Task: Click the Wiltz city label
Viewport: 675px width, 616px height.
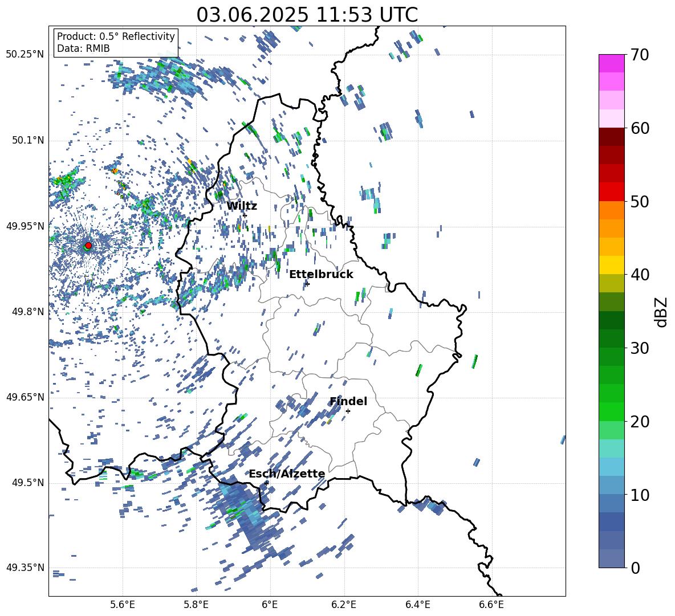Action: pyautogui.click(x=242, y=206)
